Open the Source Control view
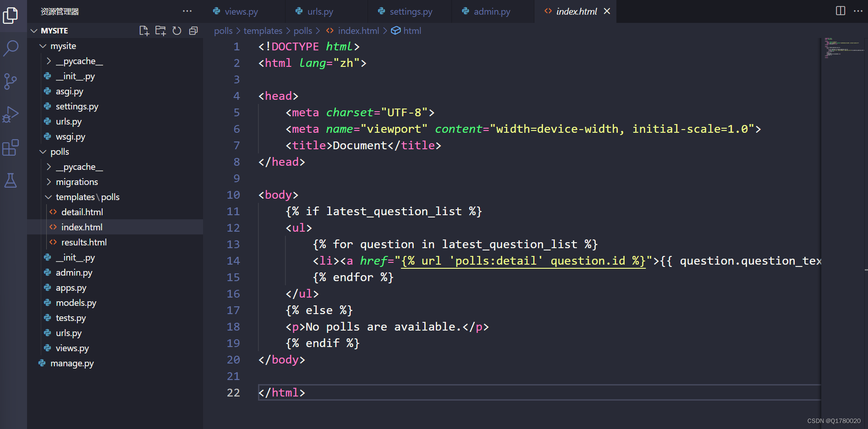Image resolution: width=868 pixels, height=429 pixels. [11, 81]
